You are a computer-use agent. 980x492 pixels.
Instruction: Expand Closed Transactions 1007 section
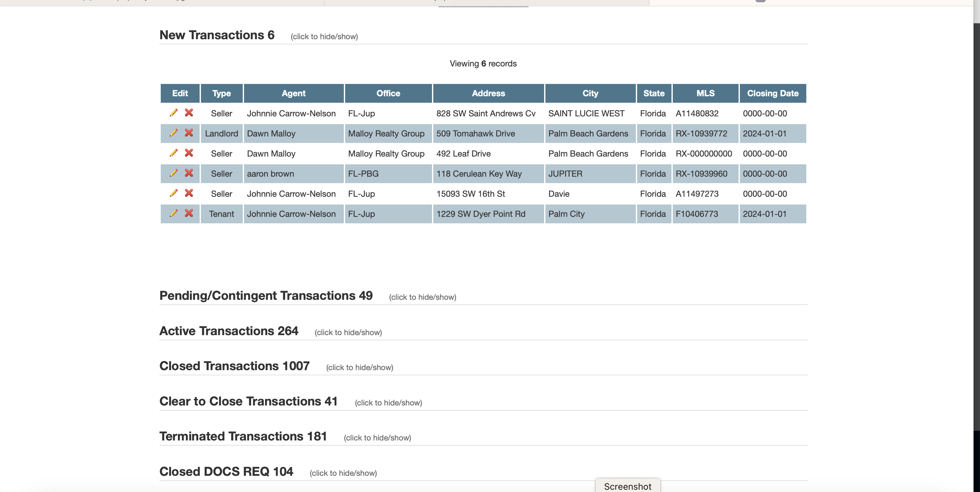click(234, 366)
